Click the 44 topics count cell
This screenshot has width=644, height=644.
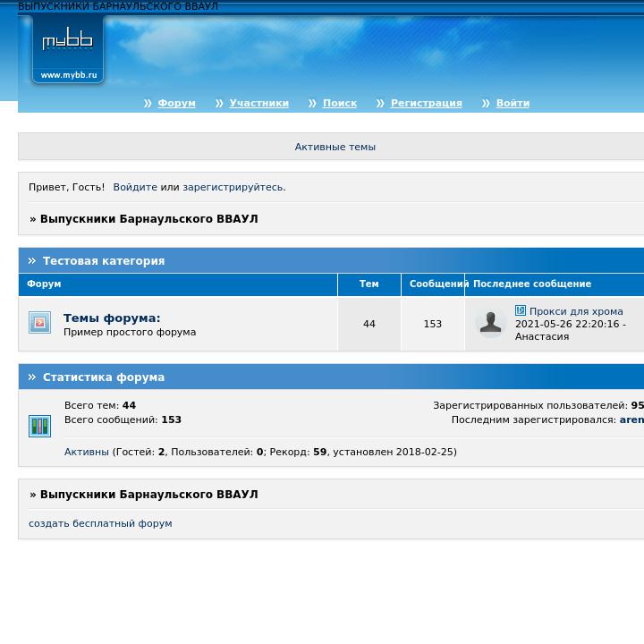[x=369, y=324]
